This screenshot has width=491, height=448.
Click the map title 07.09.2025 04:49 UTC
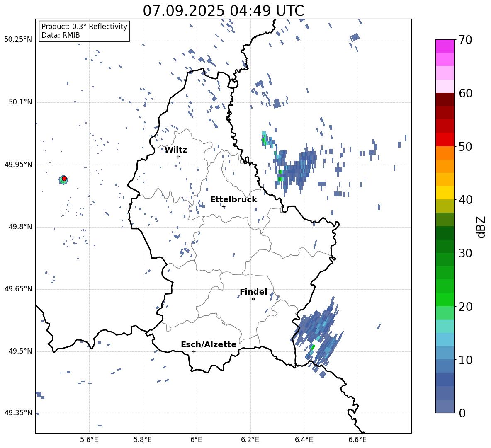(x=223, y=11)
